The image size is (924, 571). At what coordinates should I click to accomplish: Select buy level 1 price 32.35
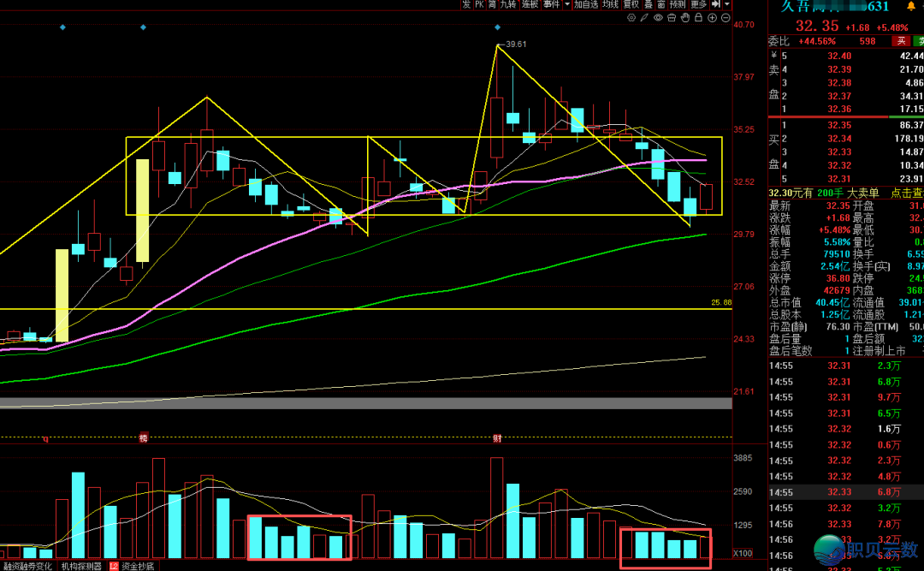coord(839,125)
